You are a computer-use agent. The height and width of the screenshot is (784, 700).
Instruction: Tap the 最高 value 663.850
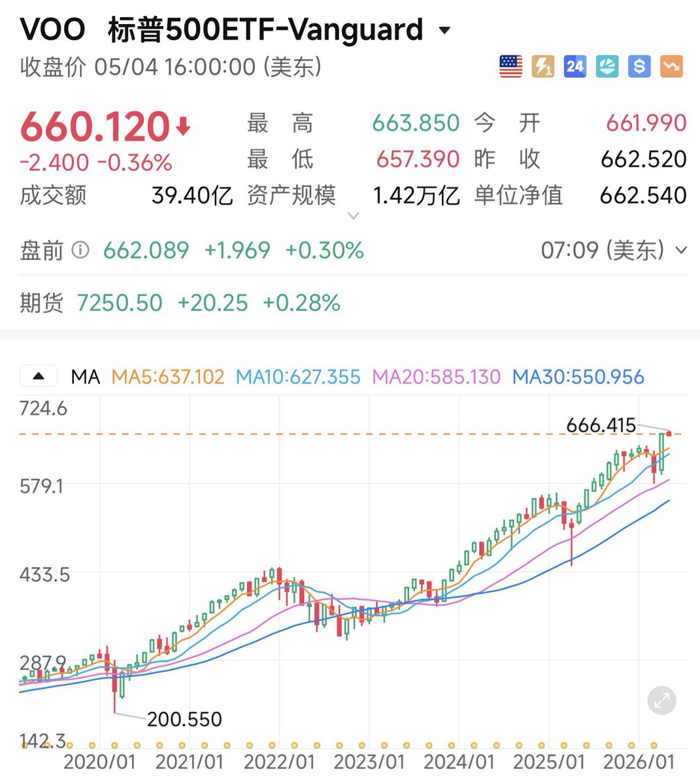(x=416, y=123)
